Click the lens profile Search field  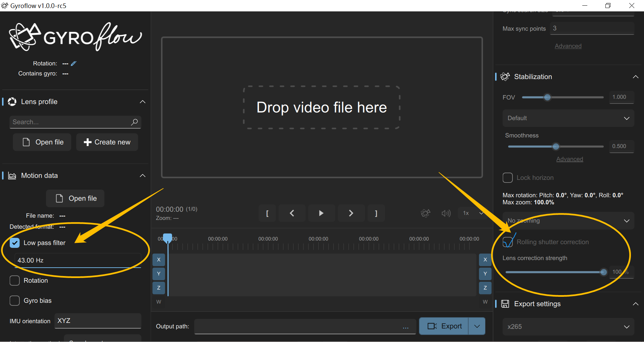tap(75, 122)
